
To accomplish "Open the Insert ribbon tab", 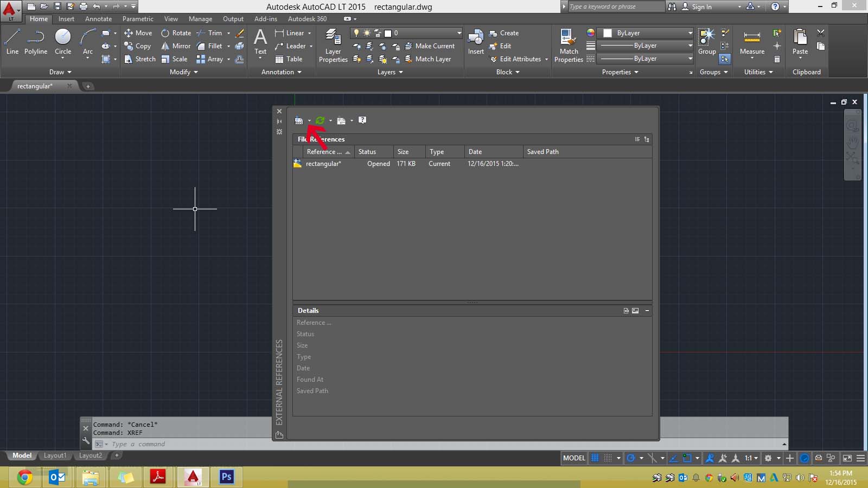I will click(x=66, y=19).
